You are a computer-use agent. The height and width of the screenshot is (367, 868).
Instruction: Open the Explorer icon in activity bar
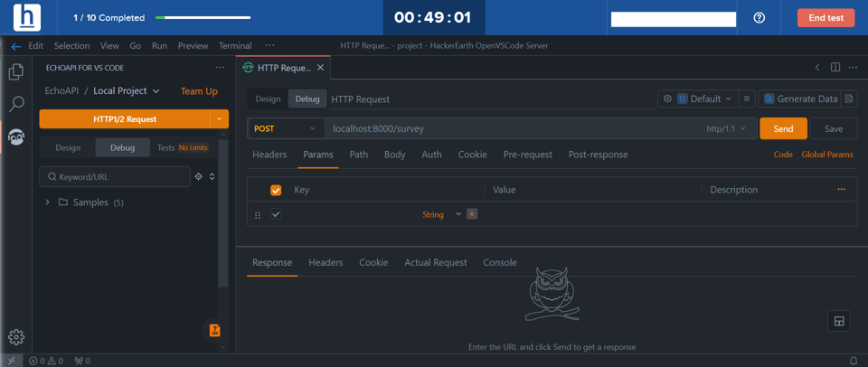tap(15, 72)
